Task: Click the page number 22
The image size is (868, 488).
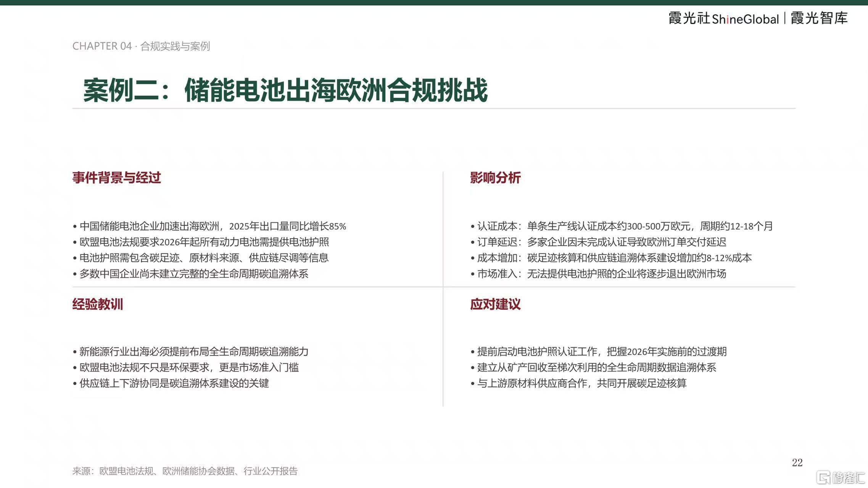Action: click(797, 462)
